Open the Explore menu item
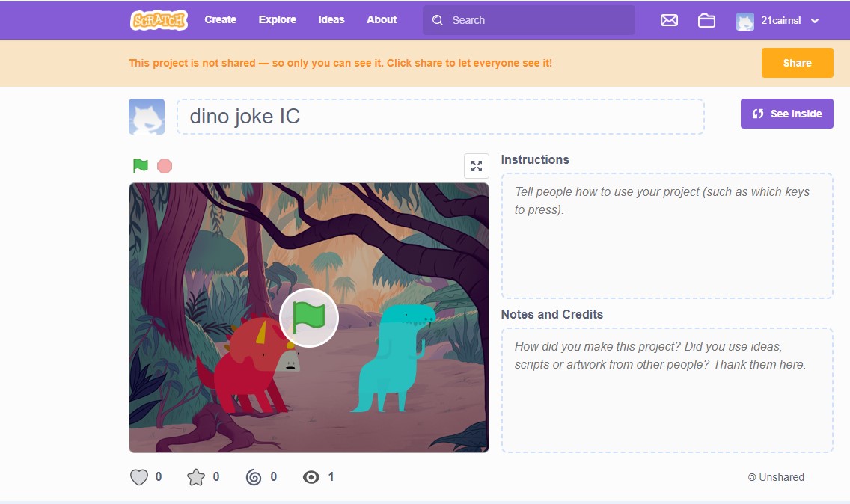 click(277, 19)
